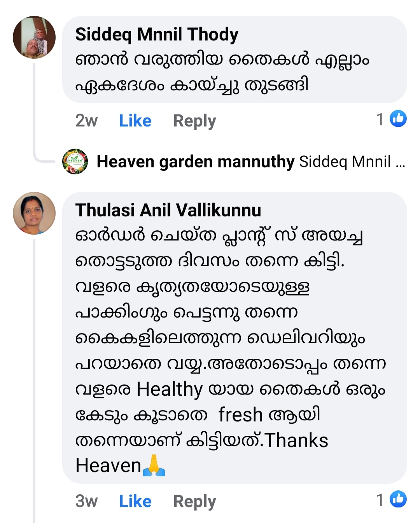Click the 3w timestamp on Thulasi's comment

[86, 501]
